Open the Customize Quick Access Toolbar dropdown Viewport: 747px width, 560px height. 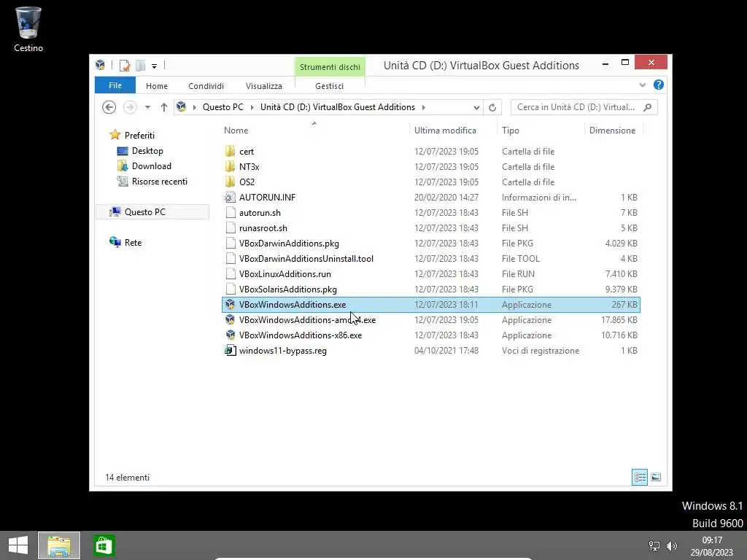pos(155,66)
